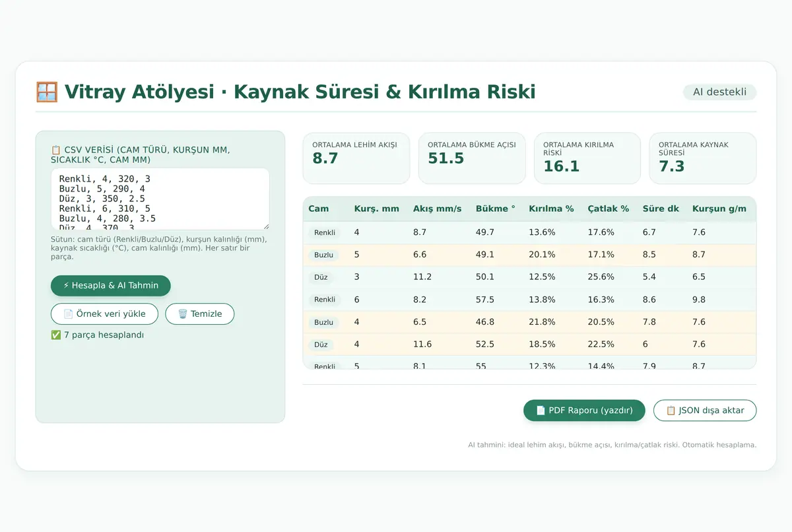Click the Vitray Atölyesi page title
792x532 pixels.
click(300, 92)
